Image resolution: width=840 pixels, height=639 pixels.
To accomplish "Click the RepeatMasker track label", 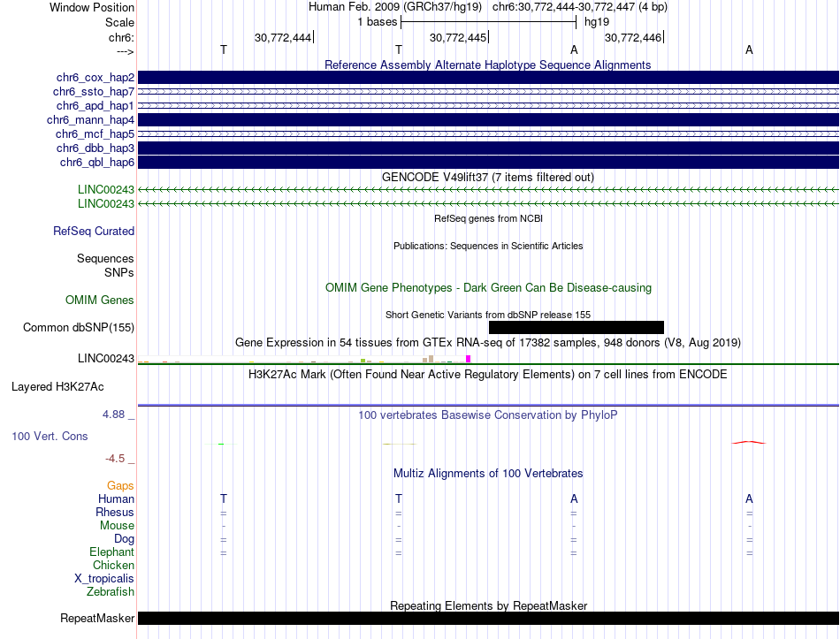I will [97, 618].
